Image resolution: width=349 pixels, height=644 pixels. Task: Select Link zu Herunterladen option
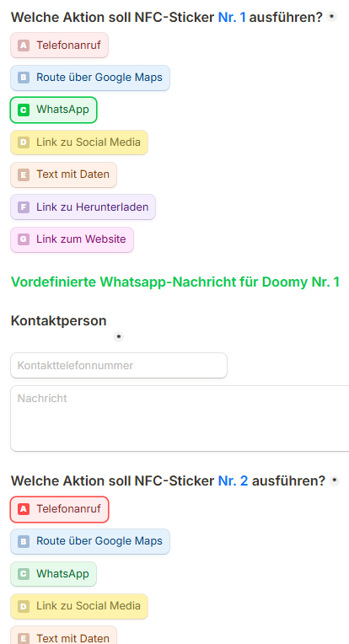pyautogui.click(x=83, y=207)
